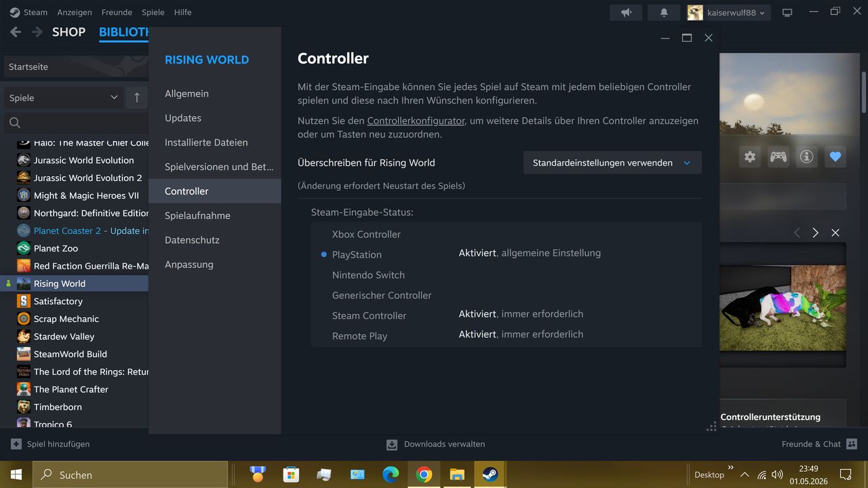Open game settings gear icon
This screenshot has height=488, width=868.
coord(749,157)
